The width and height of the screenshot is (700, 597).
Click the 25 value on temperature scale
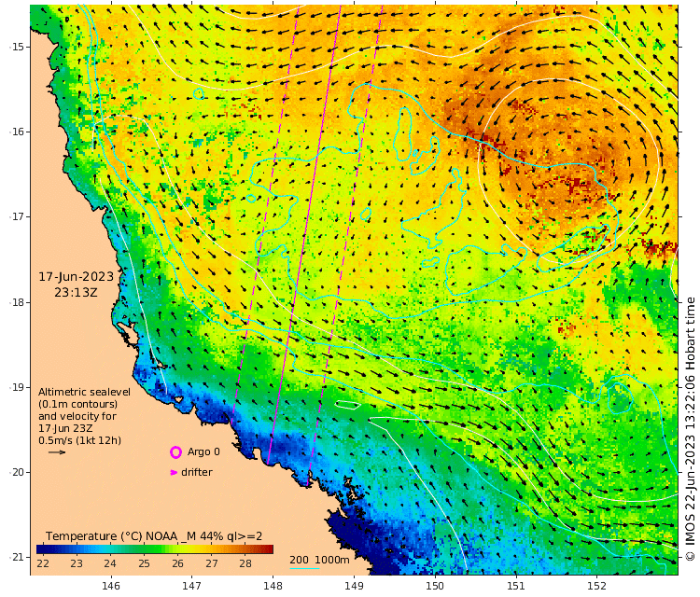click(144, 563)
